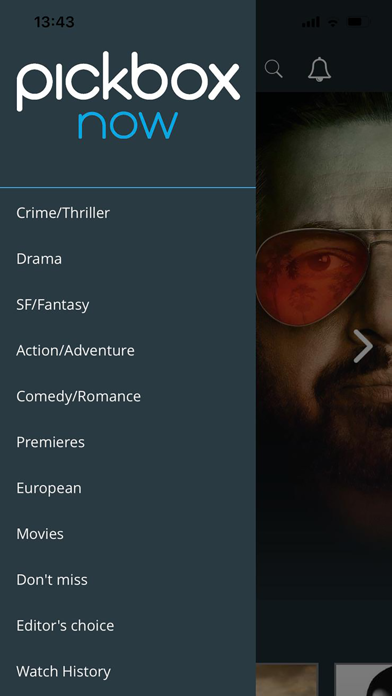Select the white thumbnail at bottom right
This screenshot has width=392, height=696.
click(363, 680)
